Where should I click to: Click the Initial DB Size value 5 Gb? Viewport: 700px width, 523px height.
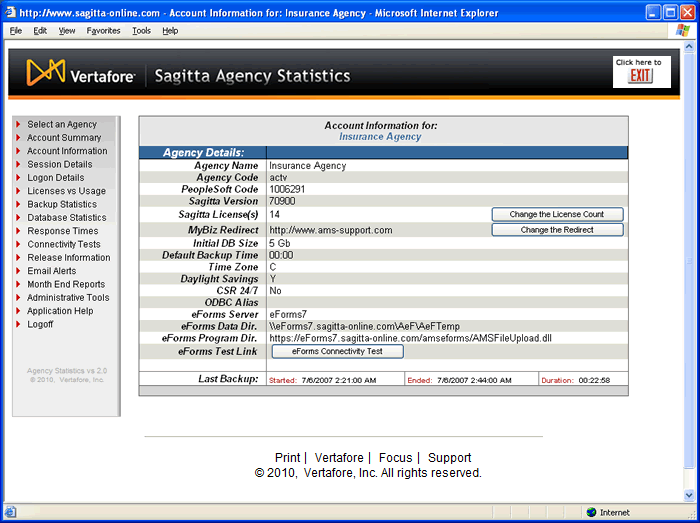tap(279, 244)
